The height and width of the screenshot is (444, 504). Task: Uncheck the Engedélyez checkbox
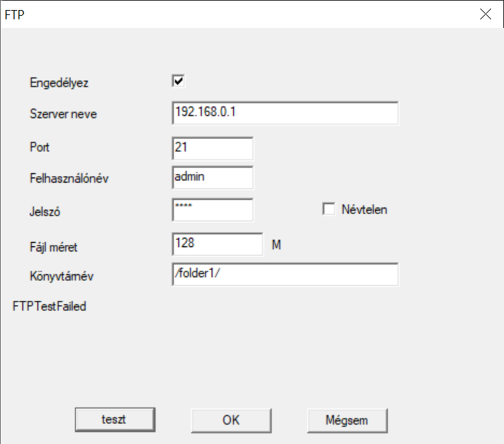point(179,81)
